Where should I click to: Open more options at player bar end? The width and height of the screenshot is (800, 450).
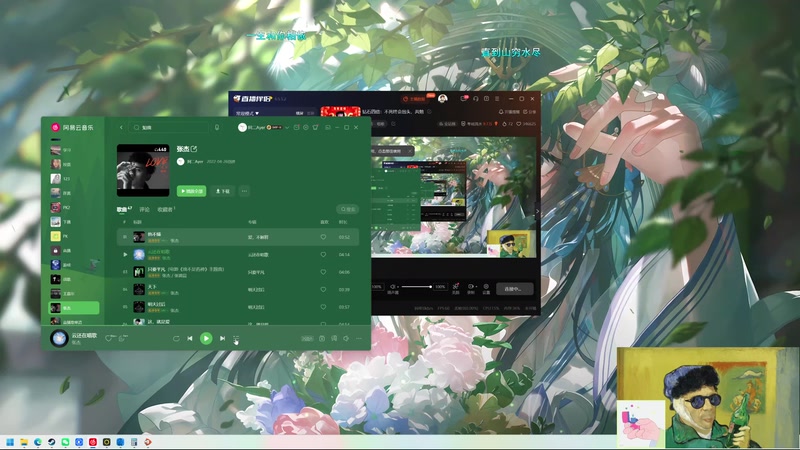click(359, 338)
